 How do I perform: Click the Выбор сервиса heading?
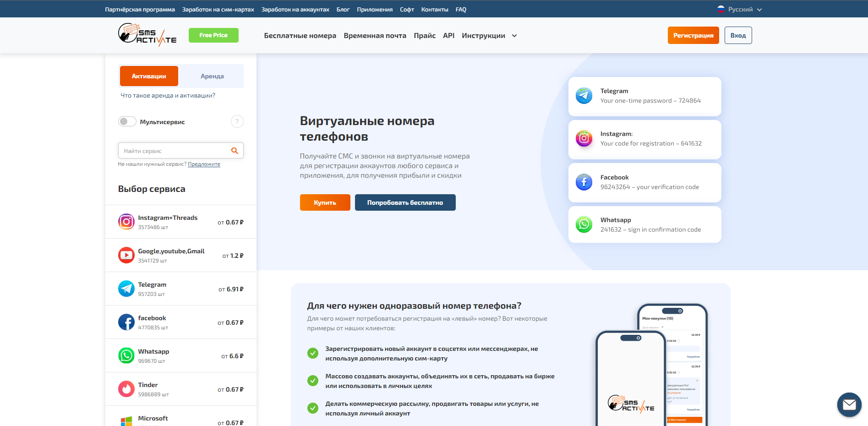tap(152, 189)
